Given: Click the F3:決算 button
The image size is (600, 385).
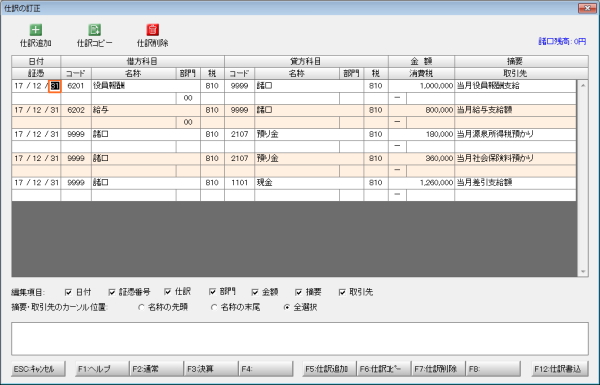Looking at the screenshot, I should [x=211, y=369].
